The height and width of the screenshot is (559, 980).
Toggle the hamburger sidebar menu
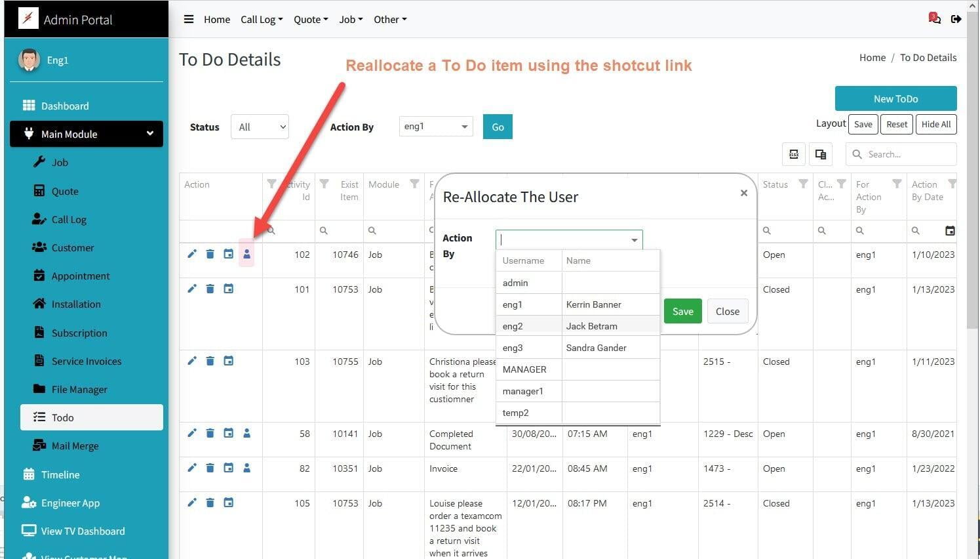pyautogui.click(x=189, y=19)
